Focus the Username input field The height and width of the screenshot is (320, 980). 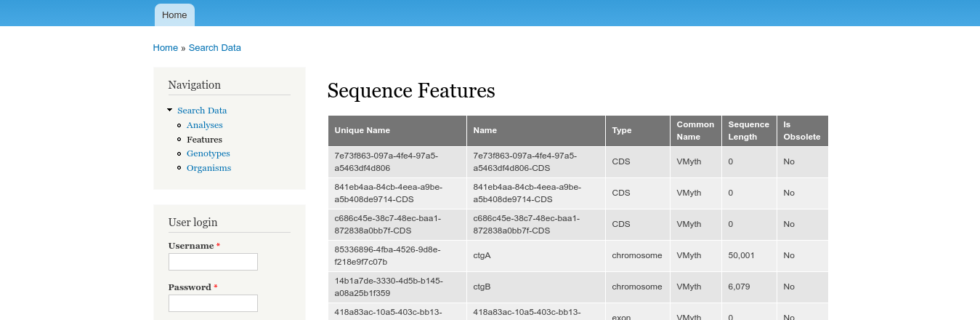(213, 262)
